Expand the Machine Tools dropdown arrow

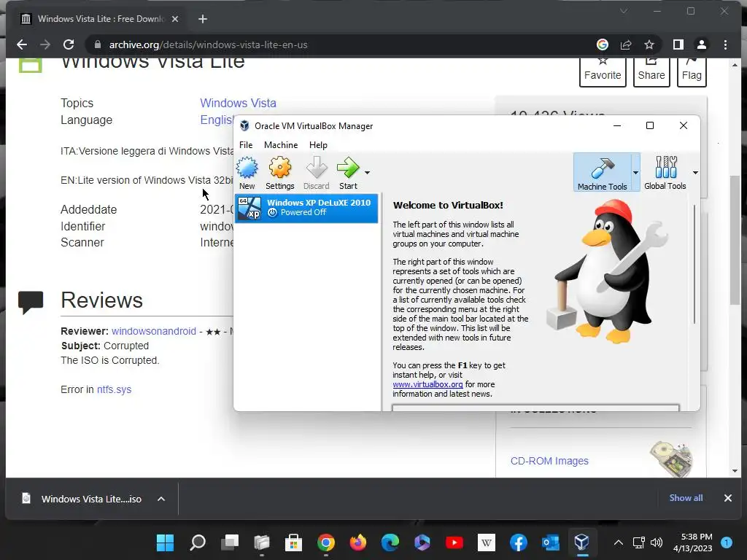pyautogui.click(x=635, y=172)
